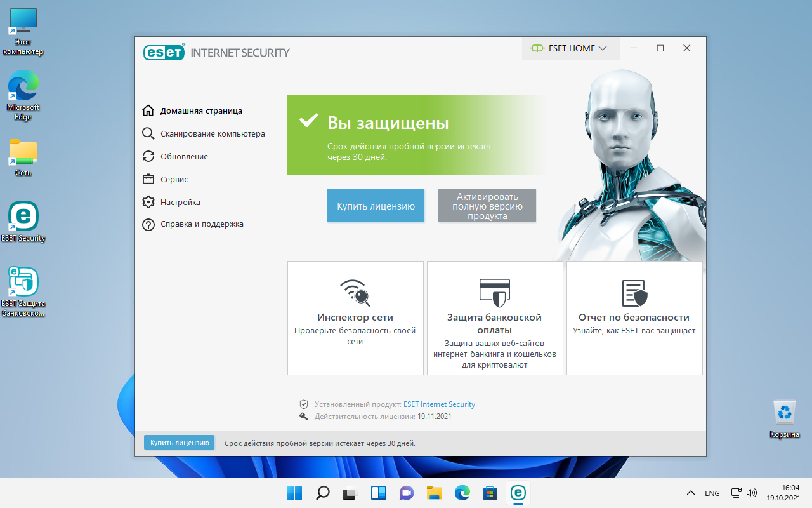Open the ESET Internet Security product link
The image size is (812, 508).
coord(439,404)
